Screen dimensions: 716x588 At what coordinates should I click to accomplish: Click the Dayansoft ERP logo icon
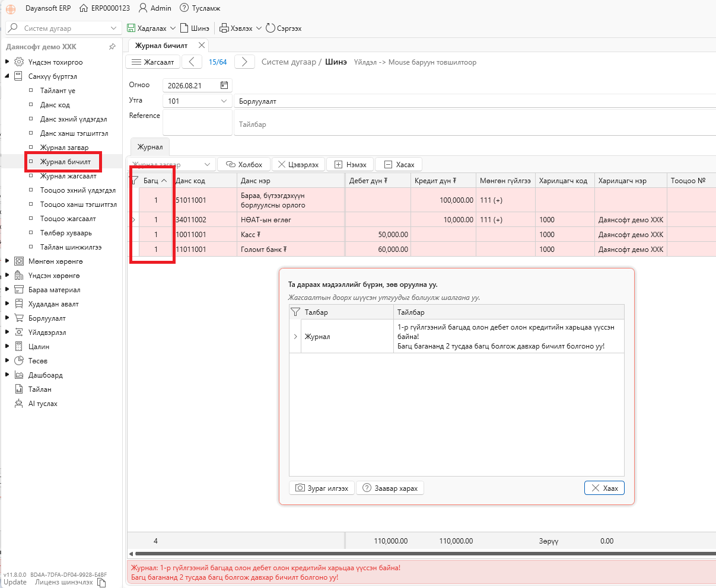[x=11, y=8]
